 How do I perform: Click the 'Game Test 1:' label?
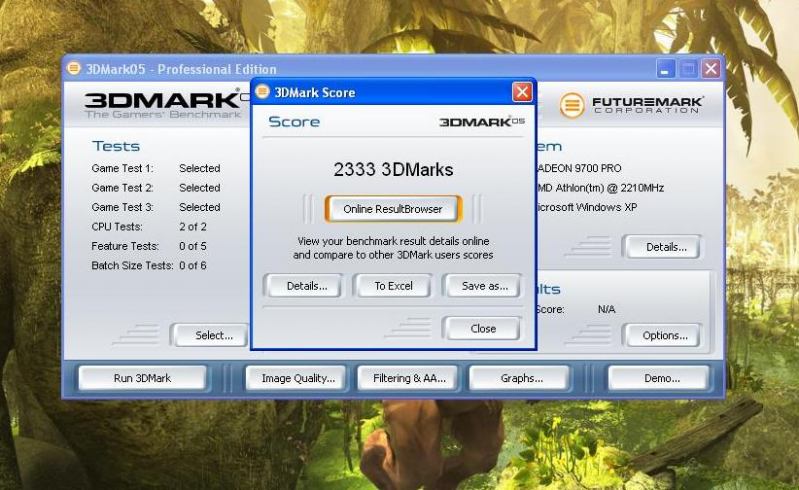click(x=122, y=168)
